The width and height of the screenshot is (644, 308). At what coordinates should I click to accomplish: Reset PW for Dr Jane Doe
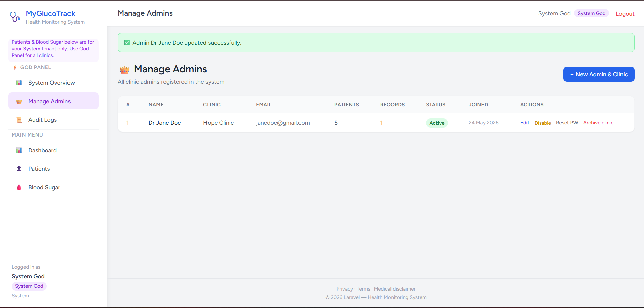pyautogui.click(x=567, y=123)
